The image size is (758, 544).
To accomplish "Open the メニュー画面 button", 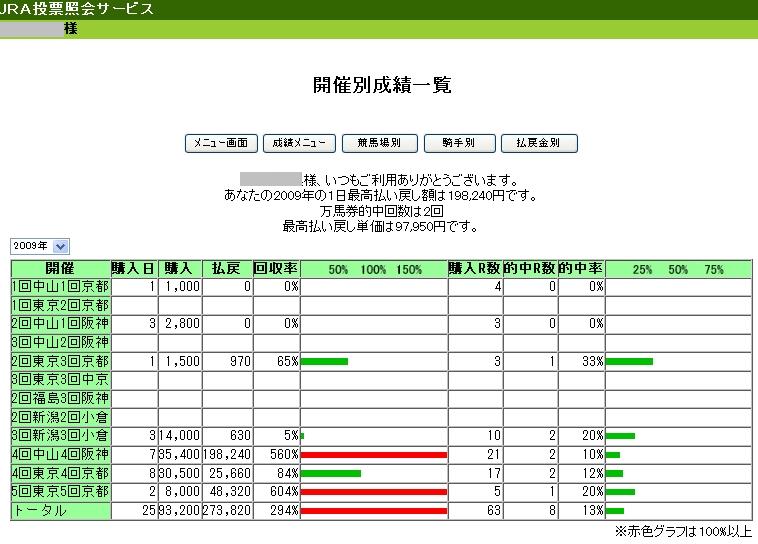I will point(221,143).
